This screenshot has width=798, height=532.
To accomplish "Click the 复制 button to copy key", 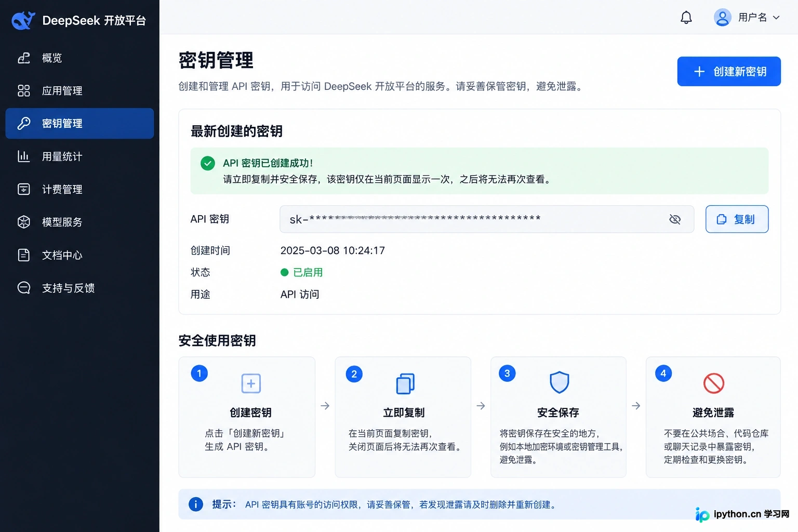I will pos(737,219).
